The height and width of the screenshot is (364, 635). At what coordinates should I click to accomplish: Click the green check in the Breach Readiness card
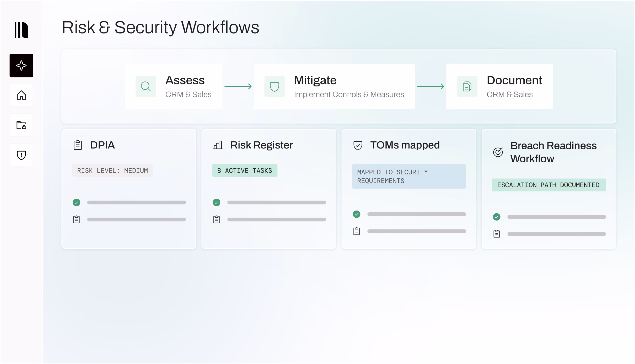click(497, 217)
